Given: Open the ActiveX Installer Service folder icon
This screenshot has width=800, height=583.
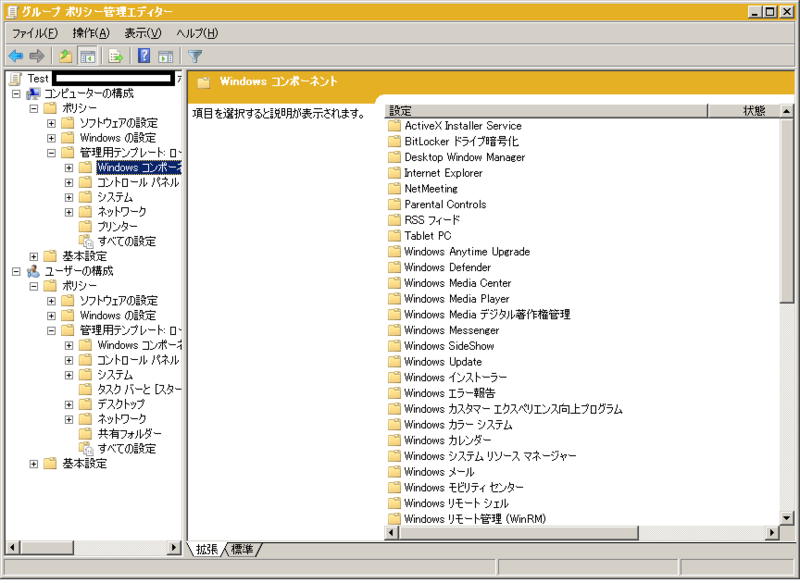Looking at the screenshot, I should coord(394,126).
